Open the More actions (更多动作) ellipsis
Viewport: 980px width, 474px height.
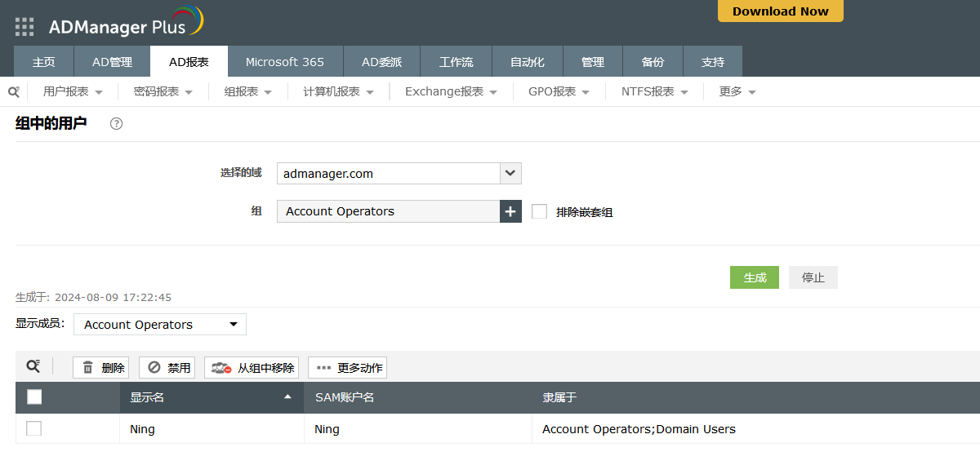tap(324, 368)
